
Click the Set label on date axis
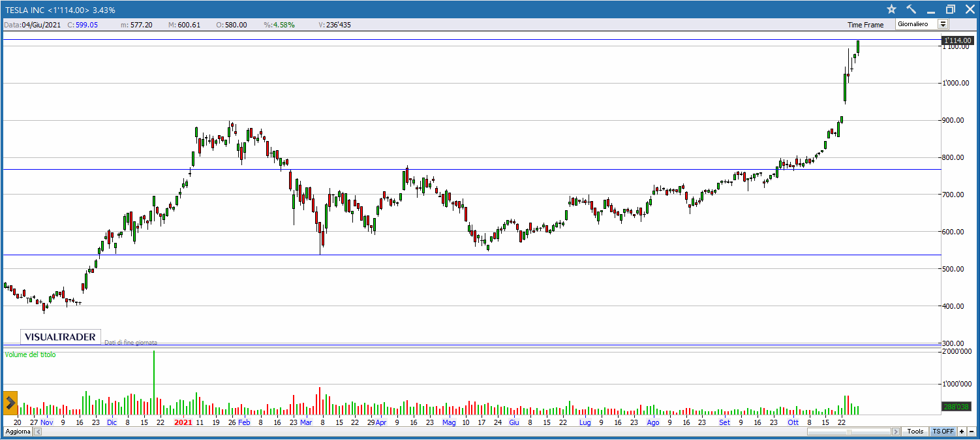click(x=725, y=422)
